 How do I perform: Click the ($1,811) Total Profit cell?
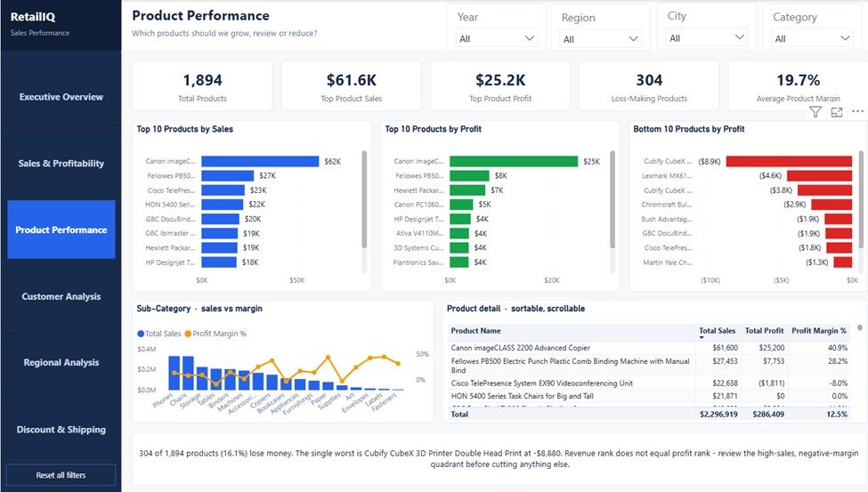coord(771,383)
